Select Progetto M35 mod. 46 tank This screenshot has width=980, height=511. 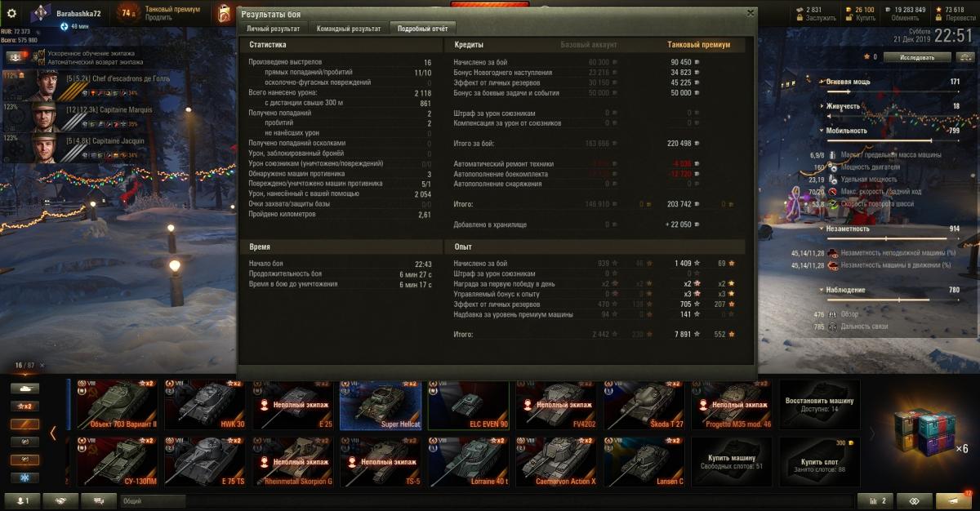tap(732, 405)
